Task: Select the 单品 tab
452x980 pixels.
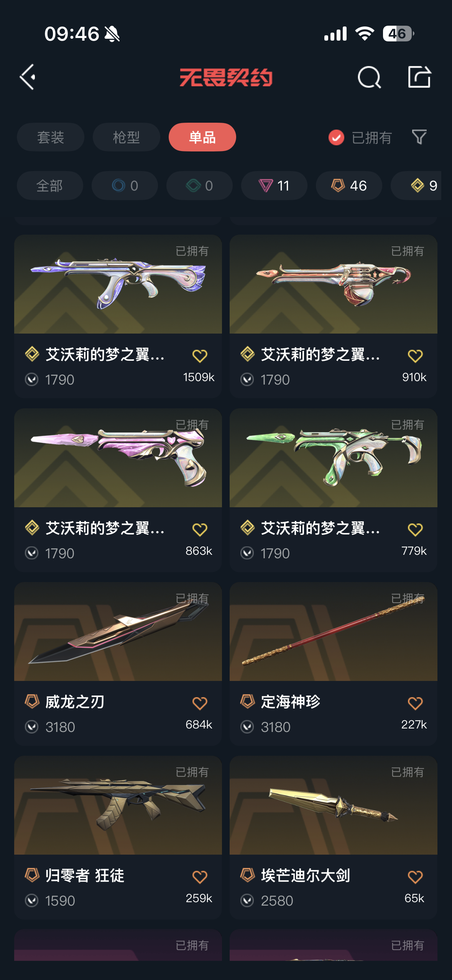Action: [x=202, y=137]
